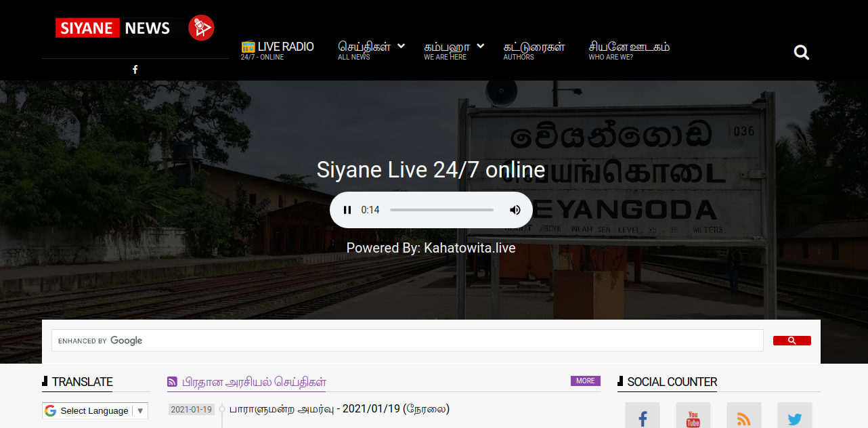Expand the செய்திகள் dropdown chevron
Image resolution: width=868 pixels, height=428 pixels.
point(401,46)
